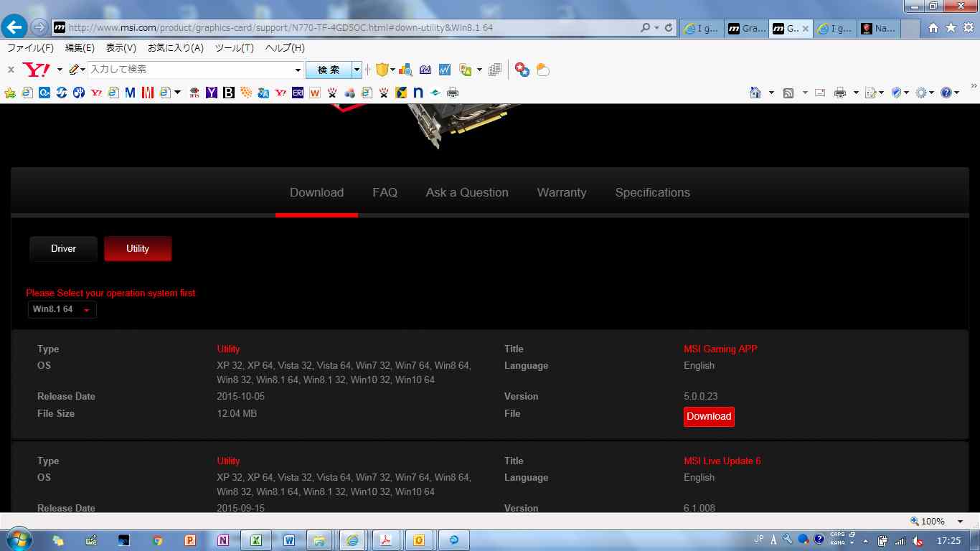The height and width of the screenshot is (551, 980).
Task: Open the MSI Gaming APP title link
Action: (720, 349)
